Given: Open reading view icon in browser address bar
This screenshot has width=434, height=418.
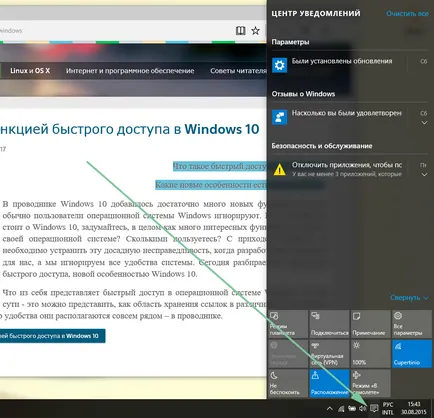Looking at the screenshot, I should tap(240, 31).
